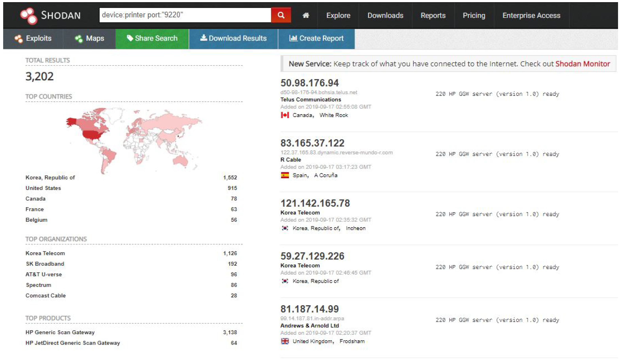Click the Shodan logo

pyautogui.click(x=51, y=16)
